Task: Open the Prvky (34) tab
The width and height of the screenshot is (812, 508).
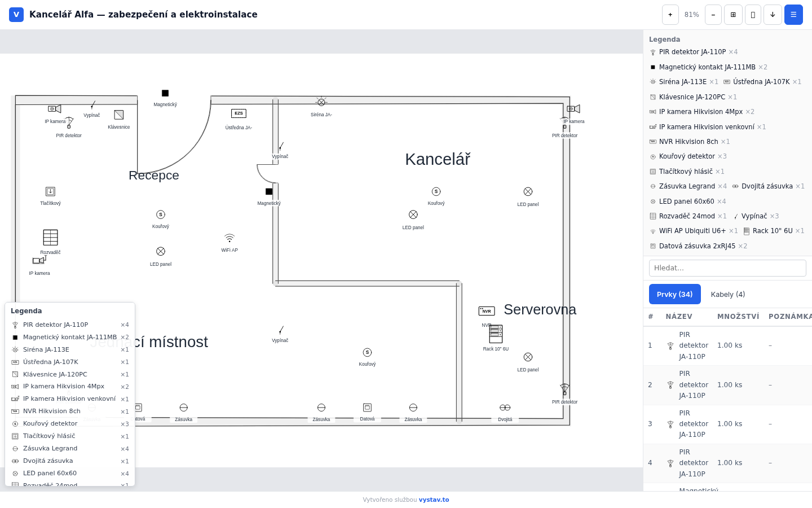Action: 674,295
